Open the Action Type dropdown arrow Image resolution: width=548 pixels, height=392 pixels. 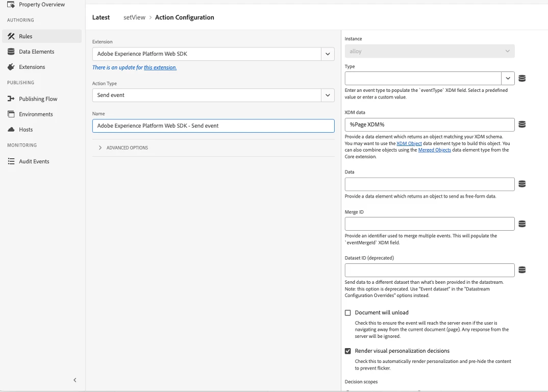[x=328, y=95]
